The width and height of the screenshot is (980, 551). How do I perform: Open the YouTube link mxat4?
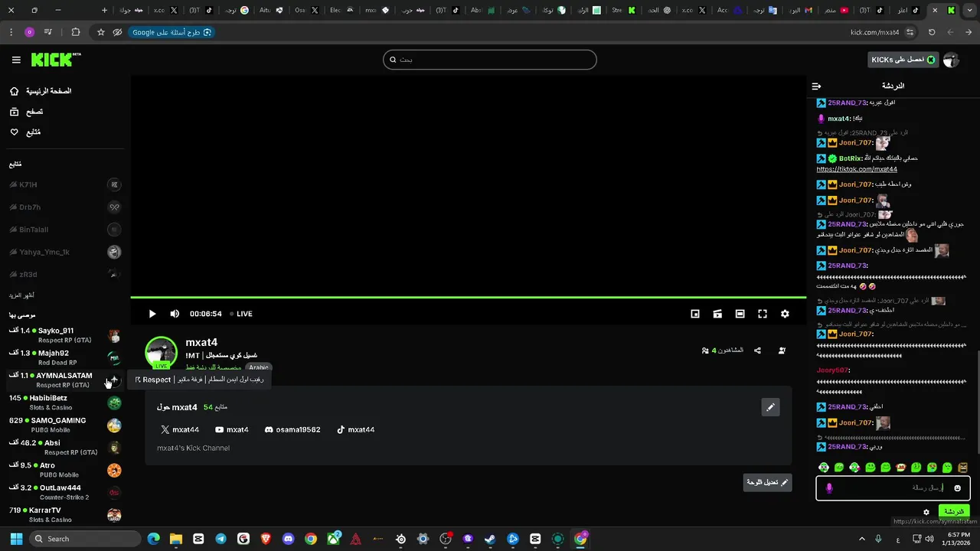click(232, 430)
